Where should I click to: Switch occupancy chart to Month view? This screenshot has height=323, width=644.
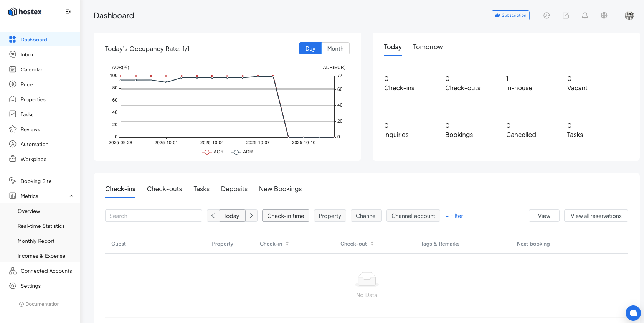pos(335,49)
